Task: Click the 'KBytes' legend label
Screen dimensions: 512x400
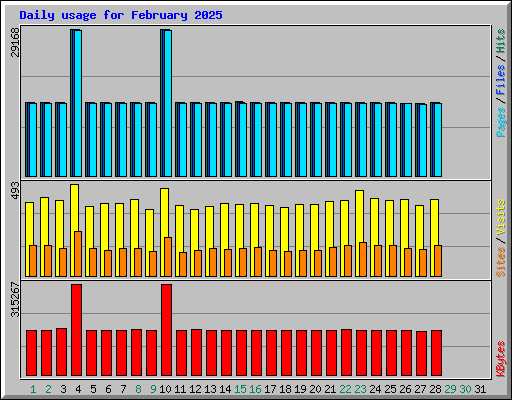Action: [x=501, y=359]
